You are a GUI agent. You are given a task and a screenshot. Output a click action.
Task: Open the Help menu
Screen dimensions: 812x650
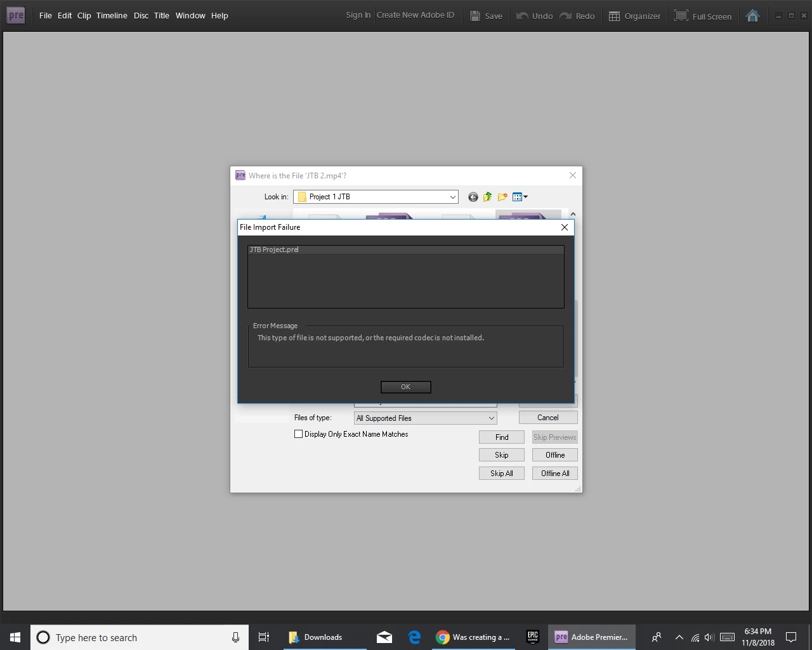pyautogui.click(x=219, y=16)
